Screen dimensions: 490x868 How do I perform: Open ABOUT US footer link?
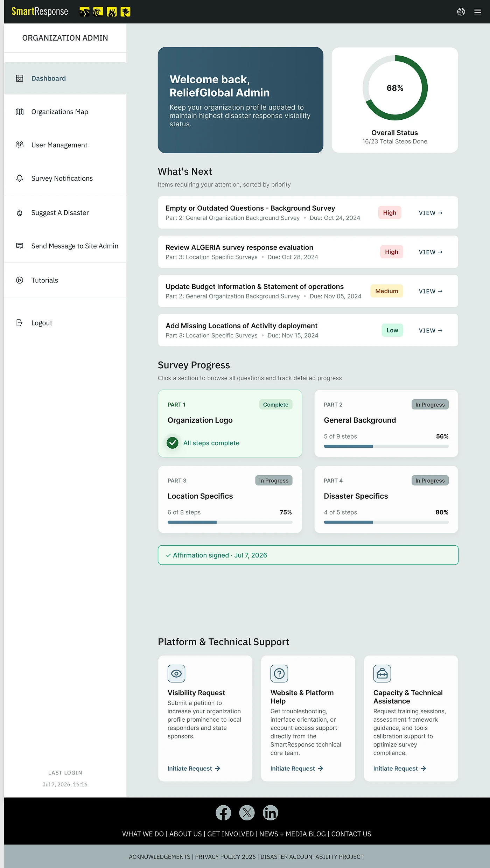click(x=185, y=834)
